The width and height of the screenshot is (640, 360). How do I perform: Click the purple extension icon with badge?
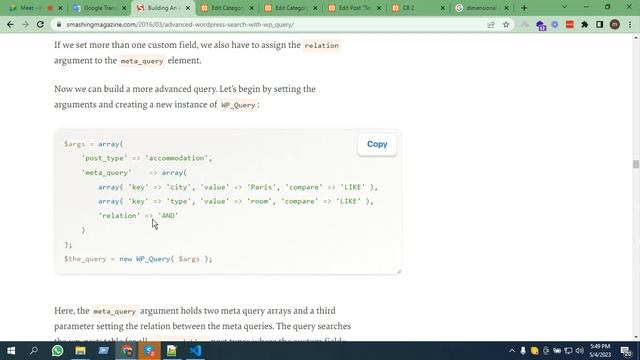coord(541,25)
